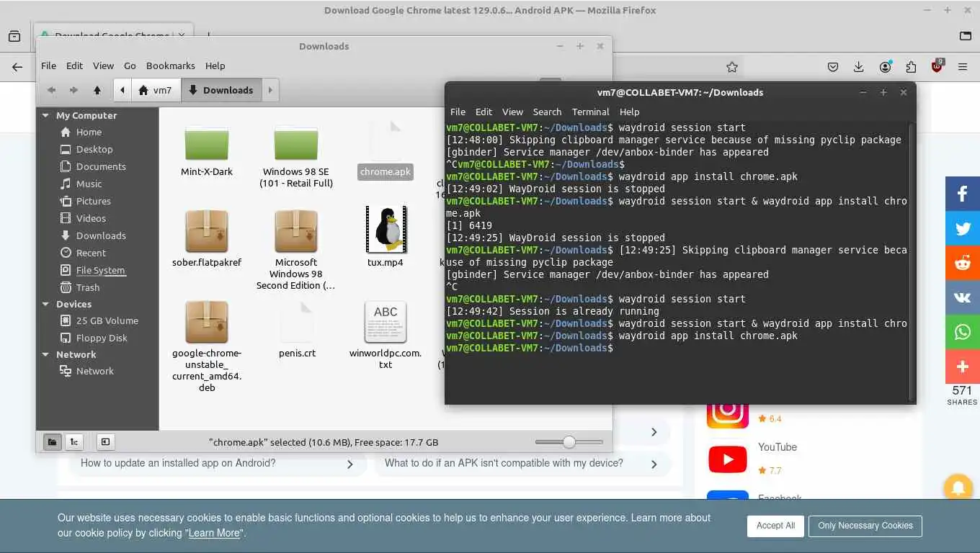
Task: Collapse the My Computer section
Action: click(x=46, y=116)
